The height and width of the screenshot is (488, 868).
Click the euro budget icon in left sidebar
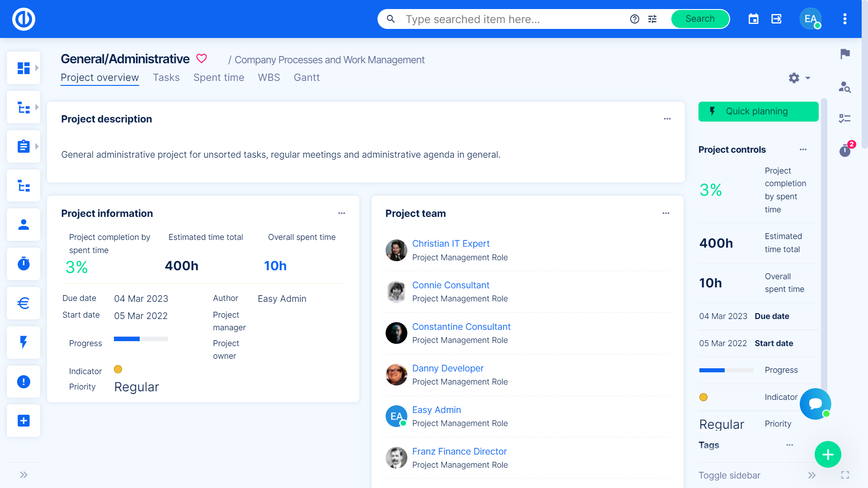[x=24, y=303]
